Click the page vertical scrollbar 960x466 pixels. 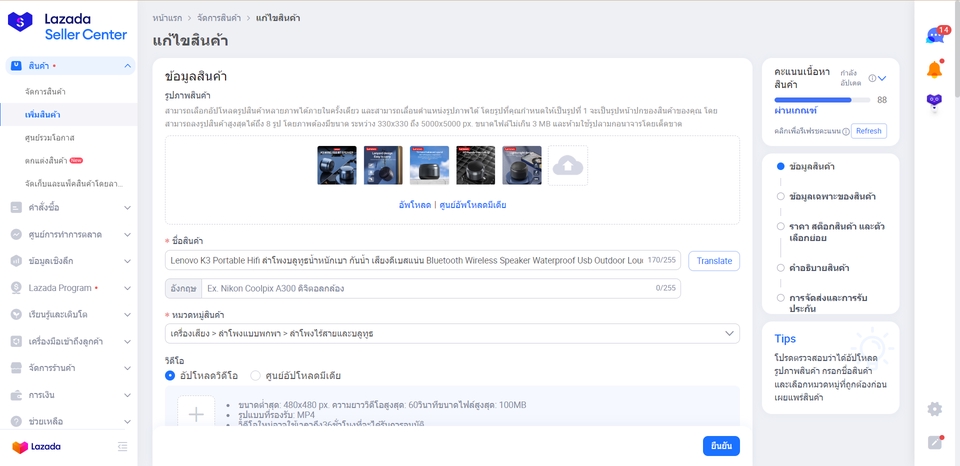tap(956, 49)
